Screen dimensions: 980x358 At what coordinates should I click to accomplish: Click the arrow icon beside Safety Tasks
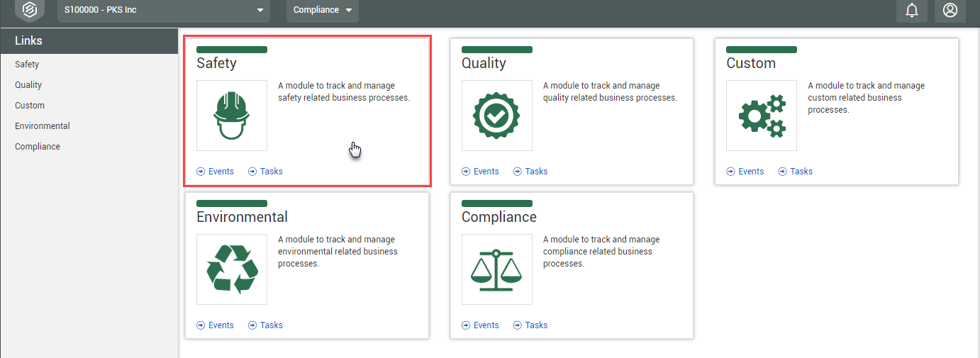pyautogui.click(x=252, y=172)
